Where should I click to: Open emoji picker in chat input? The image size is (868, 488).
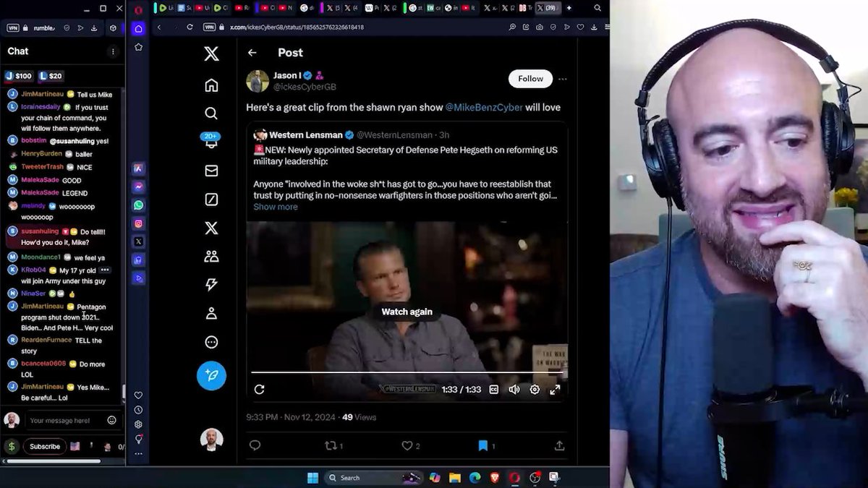tap(111, 420)
